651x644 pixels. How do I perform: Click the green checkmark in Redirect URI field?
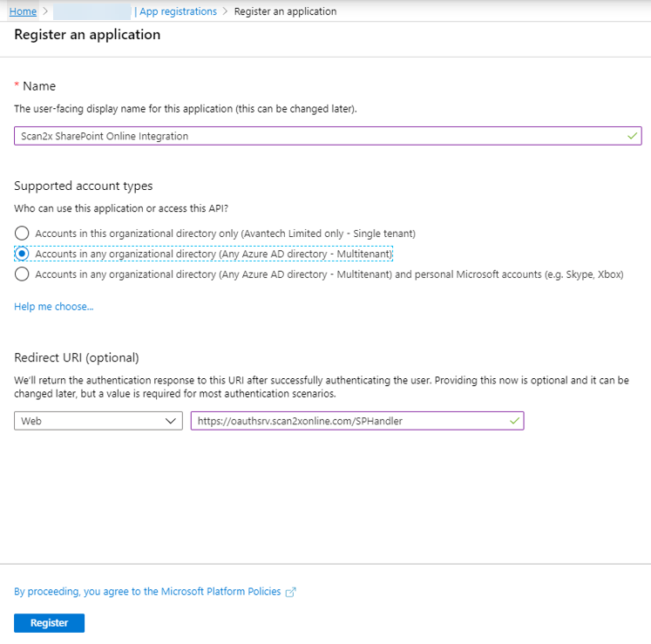tap(515, 421)
